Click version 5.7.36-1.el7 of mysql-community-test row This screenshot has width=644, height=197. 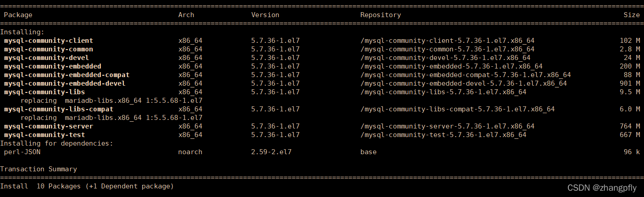[x=275, y=135]
